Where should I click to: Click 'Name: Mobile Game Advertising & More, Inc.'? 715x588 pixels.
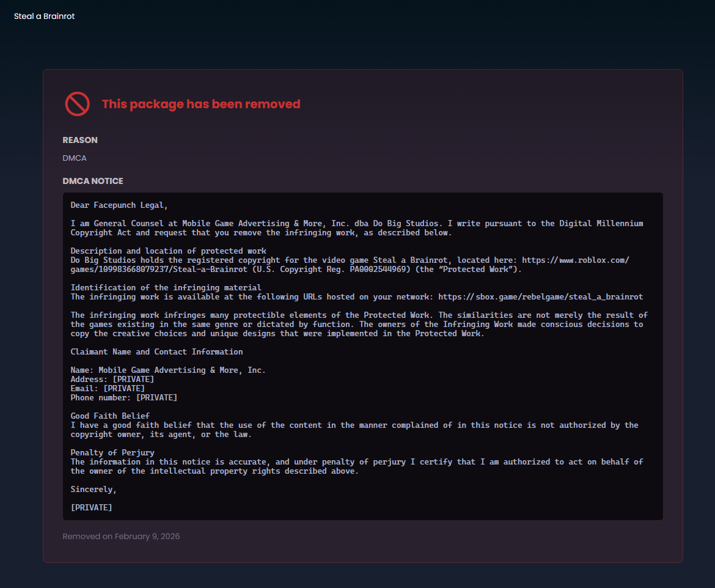[168, 370]
